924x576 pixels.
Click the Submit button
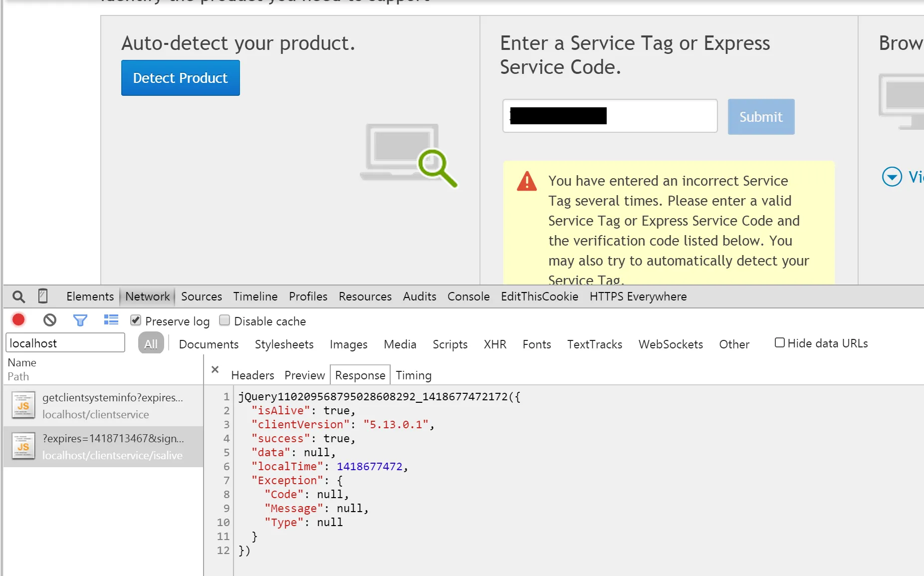[760, 117]
